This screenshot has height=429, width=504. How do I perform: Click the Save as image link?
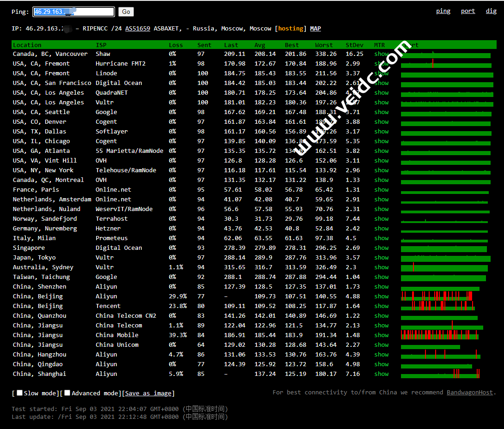pyautogui.click(x=148, y=393)
